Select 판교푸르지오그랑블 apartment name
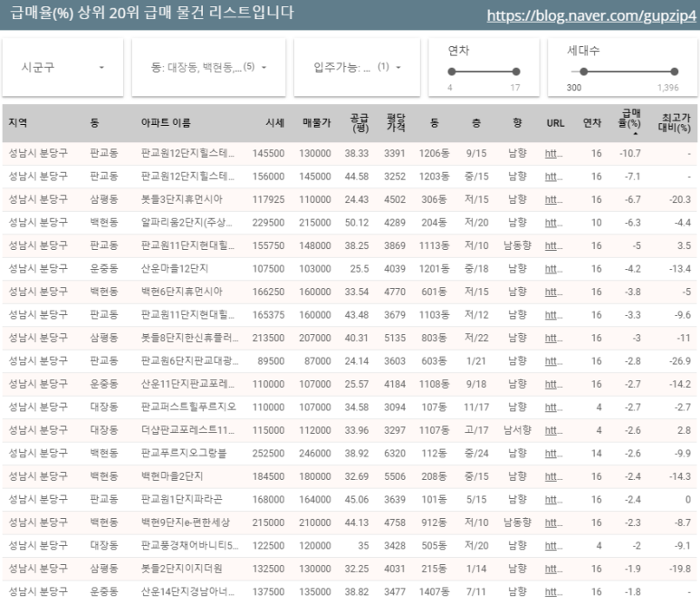 coord(184,454)
